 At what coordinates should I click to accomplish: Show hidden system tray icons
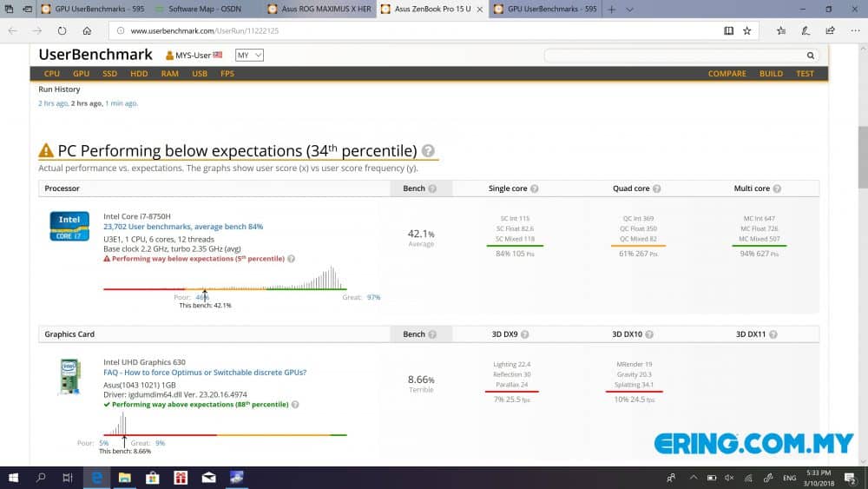693,478
